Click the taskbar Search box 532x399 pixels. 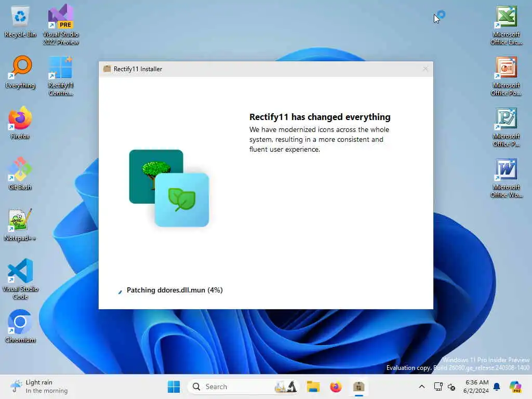243,387
